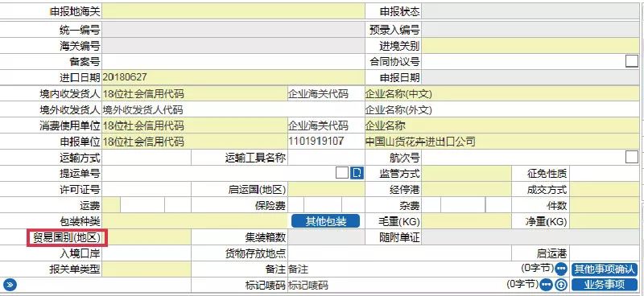Click the 贸易国别(地区) label
Screen dimensions: 644x296
pos(68,238)
